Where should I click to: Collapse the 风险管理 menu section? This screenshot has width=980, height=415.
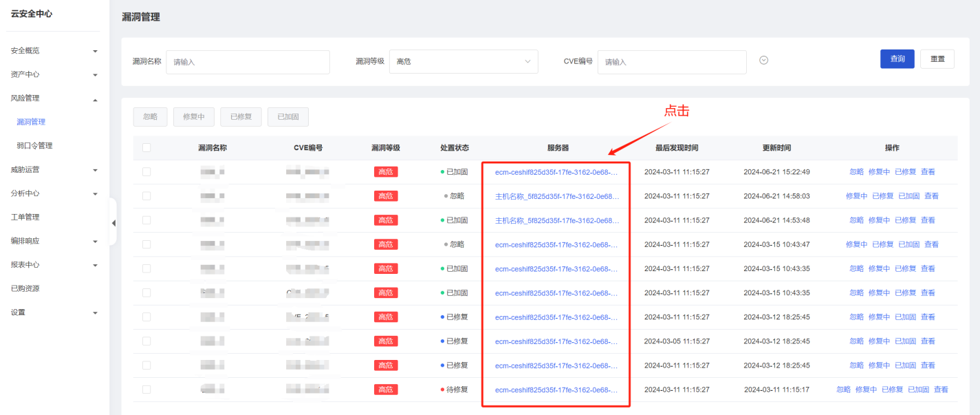tap(95, 99)
